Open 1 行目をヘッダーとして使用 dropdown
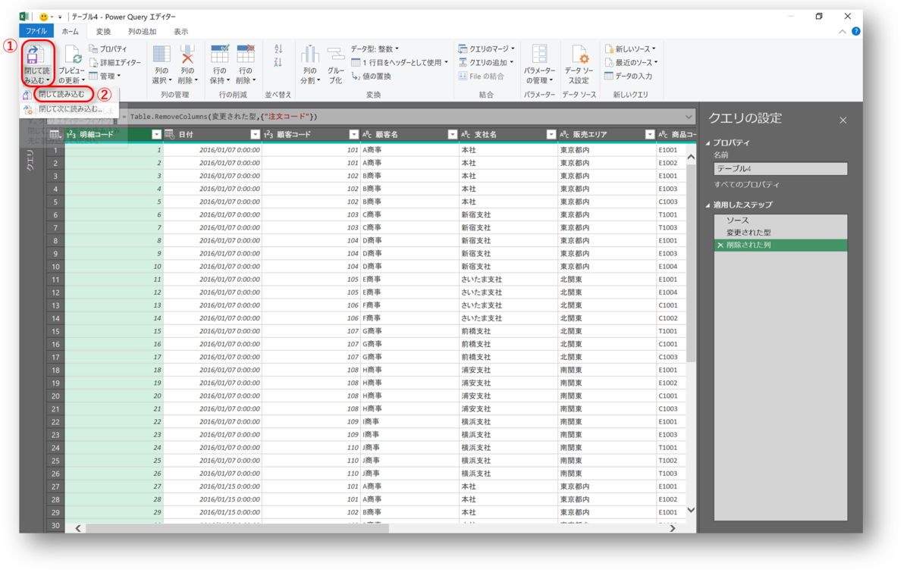Image resolution: width=910 pixels, height=588 pixels. pyautogui.click(x=400, y=63)
